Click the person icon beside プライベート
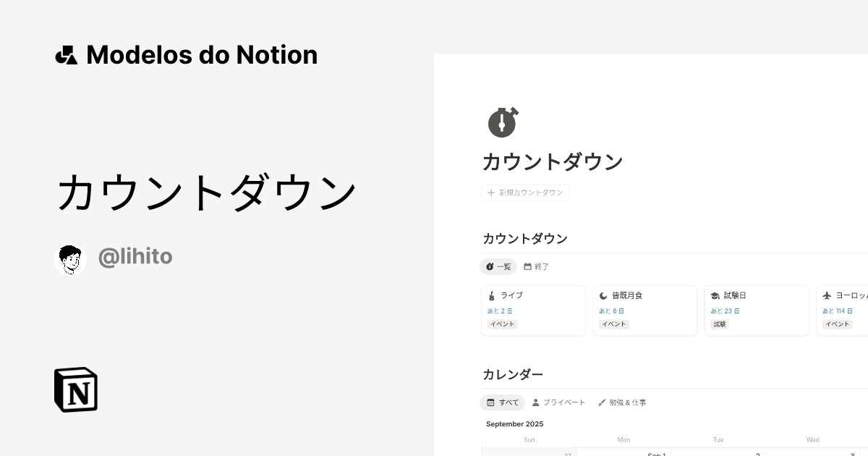Screen dimensions: 868x456 pyautogui.click(x=535, y=402)
